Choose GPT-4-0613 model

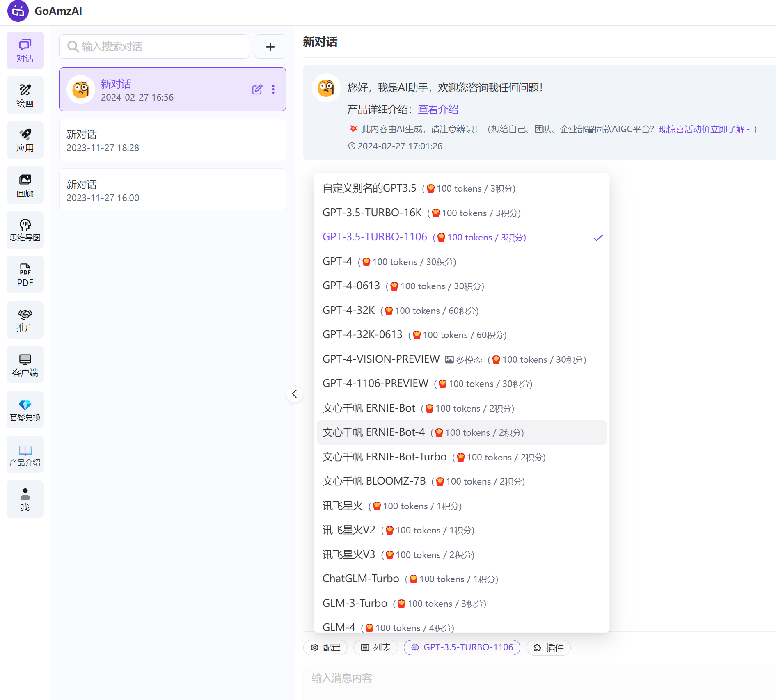tap(462, 286)
